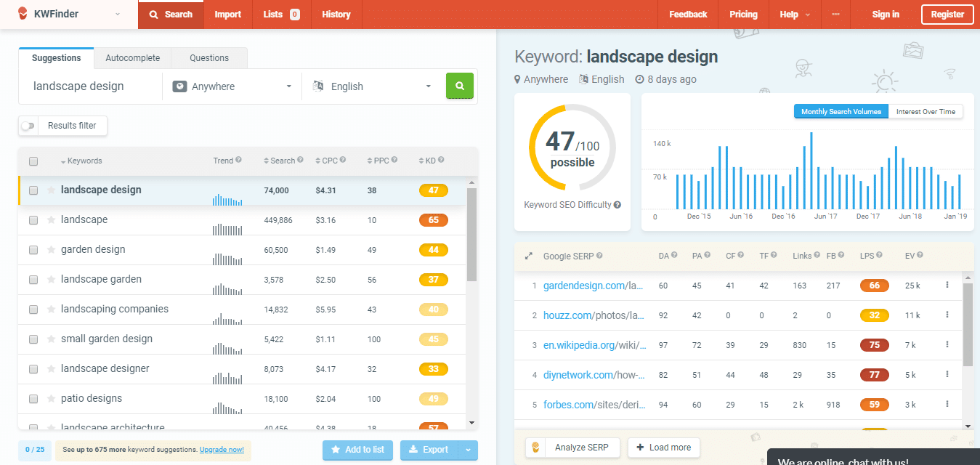
Task: Click the Sign in link
Action: point(886,14)
